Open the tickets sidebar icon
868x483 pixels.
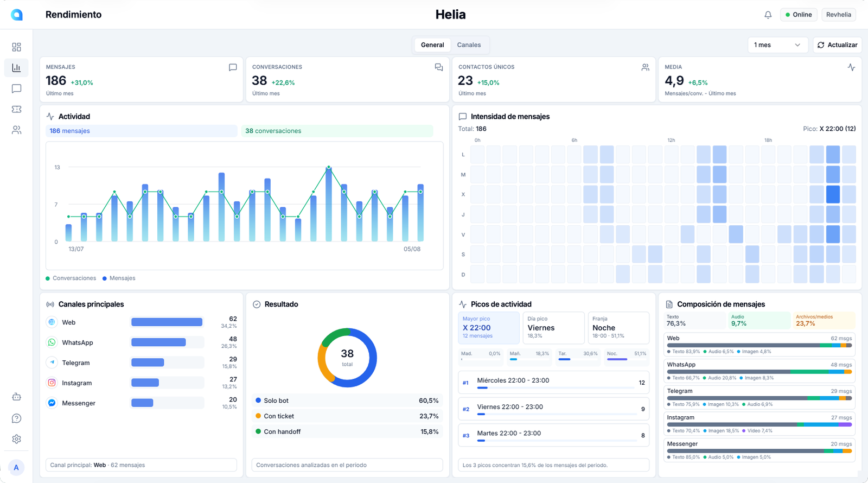(17, 109)
